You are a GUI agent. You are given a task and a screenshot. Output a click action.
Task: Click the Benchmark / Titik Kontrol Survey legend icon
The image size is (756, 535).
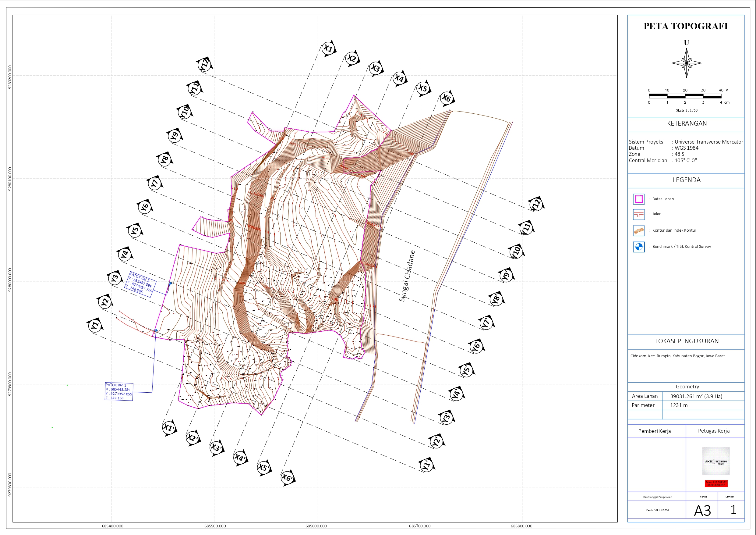coord(638,247)
